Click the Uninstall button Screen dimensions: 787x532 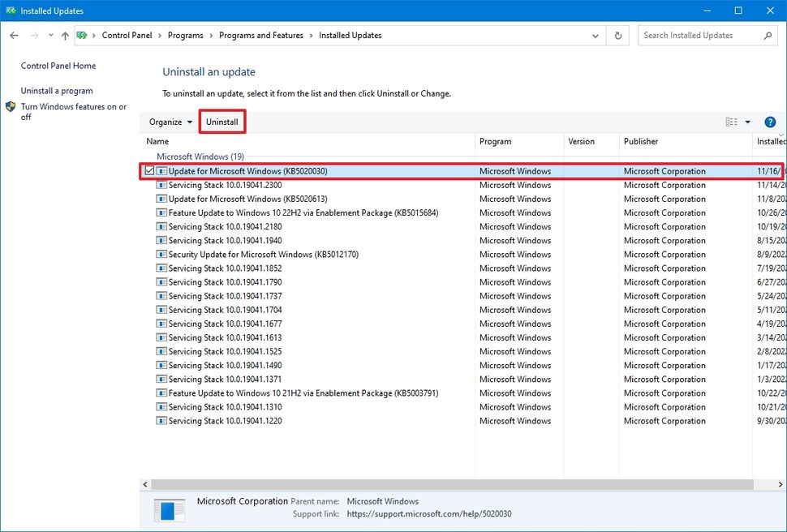coord(221,121)
